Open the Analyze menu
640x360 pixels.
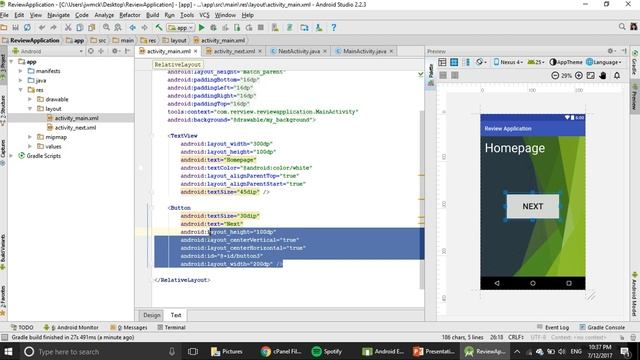point(104,15)
